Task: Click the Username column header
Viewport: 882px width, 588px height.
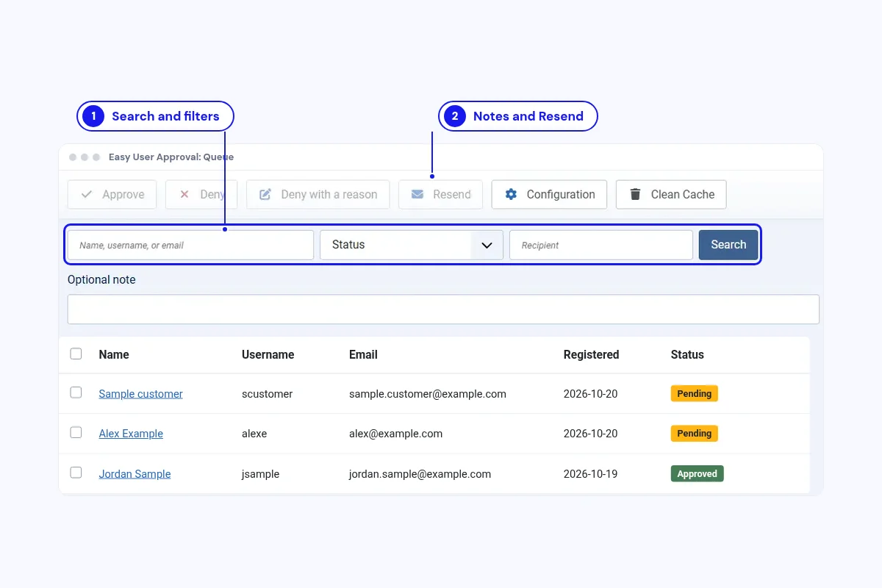Action: click(268, 354)
